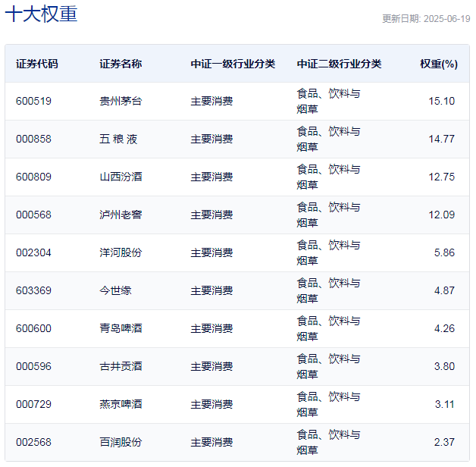
Task: Select the name 燕京啤酒
Action: (121, 404)
